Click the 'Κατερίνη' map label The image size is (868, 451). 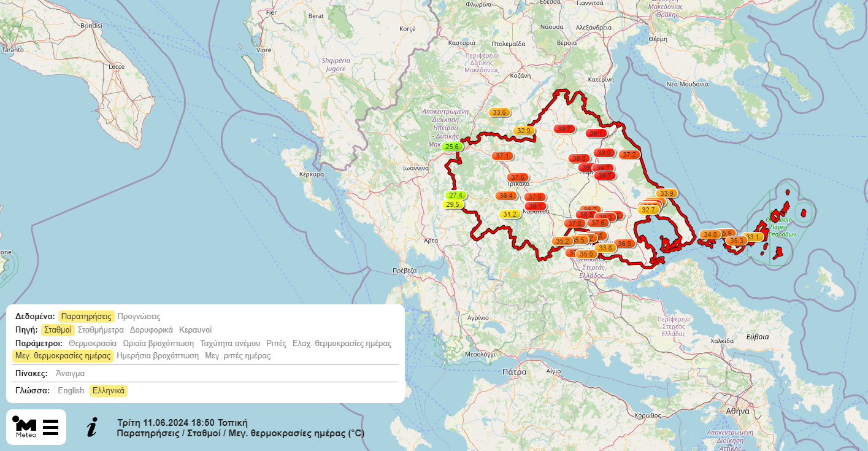coord(601,80)
